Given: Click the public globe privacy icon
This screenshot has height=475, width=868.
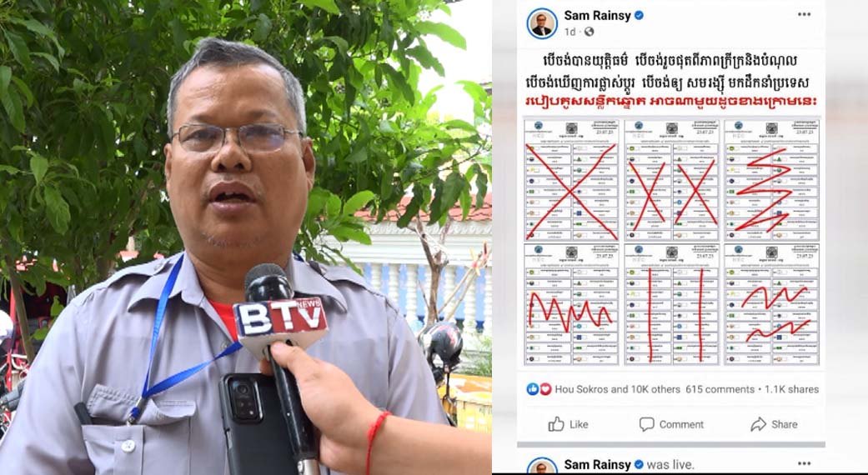Looking at the screenshot, I should click(589, 32).
